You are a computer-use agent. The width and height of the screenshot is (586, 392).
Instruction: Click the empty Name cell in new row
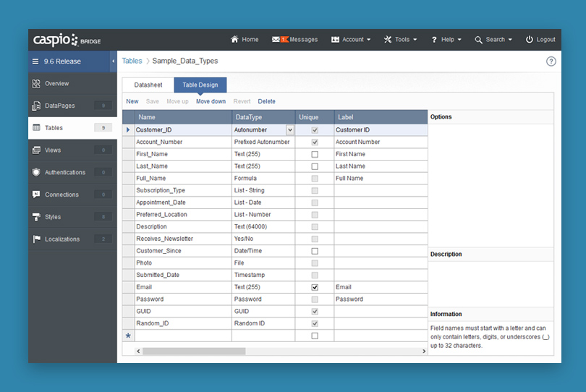pos(183,336)
